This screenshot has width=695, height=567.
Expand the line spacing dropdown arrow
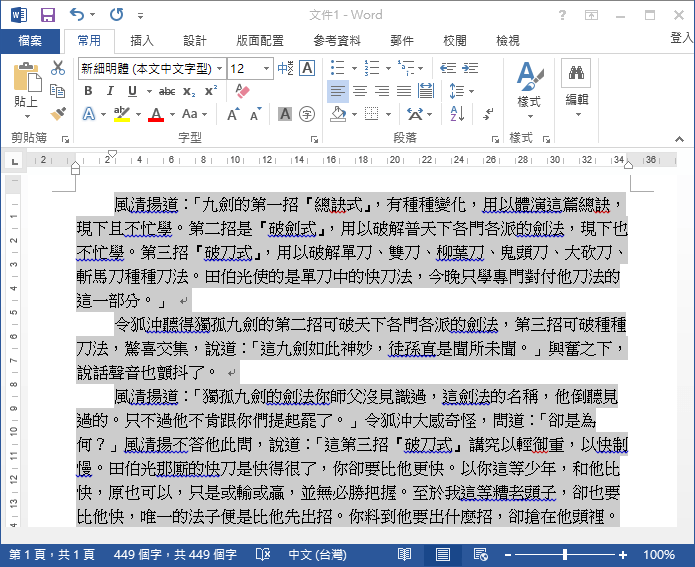click(x=472, y=91)
